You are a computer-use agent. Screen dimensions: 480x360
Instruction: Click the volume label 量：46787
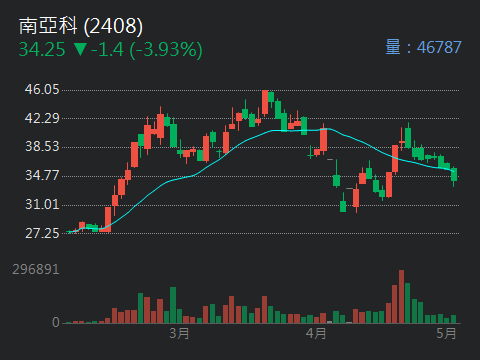coord(423,47)
